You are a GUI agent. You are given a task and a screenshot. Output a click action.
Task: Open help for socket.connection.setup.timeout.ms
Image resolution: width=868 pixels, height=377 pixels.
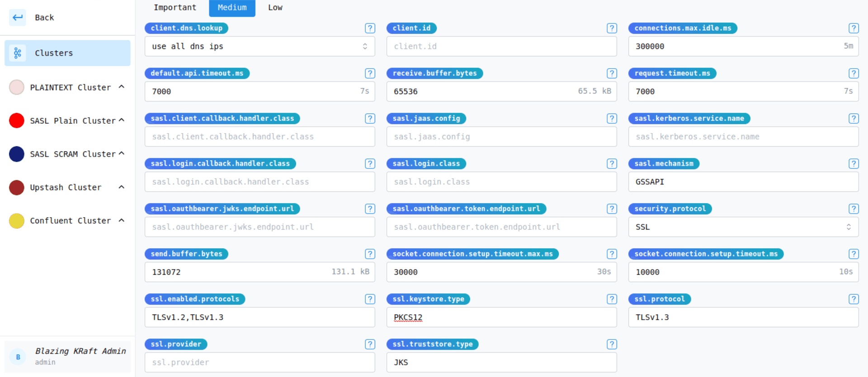point(854,254)
